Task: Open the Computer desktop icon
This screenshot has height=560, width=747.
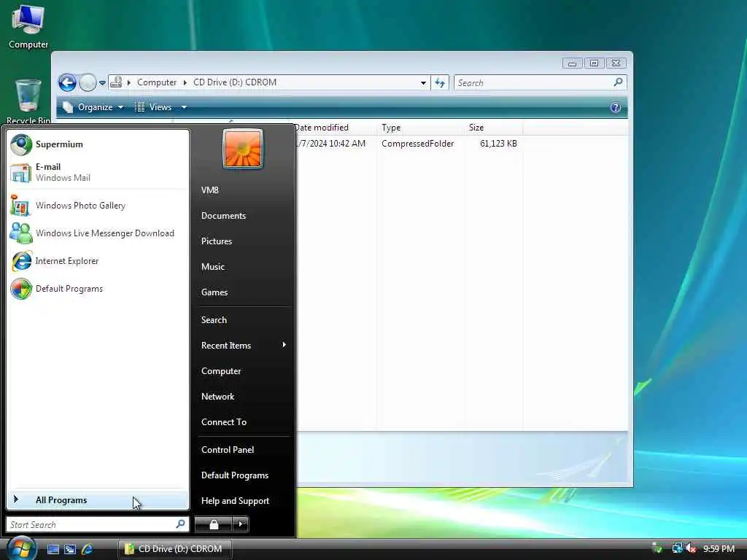Action: [28, 27]
